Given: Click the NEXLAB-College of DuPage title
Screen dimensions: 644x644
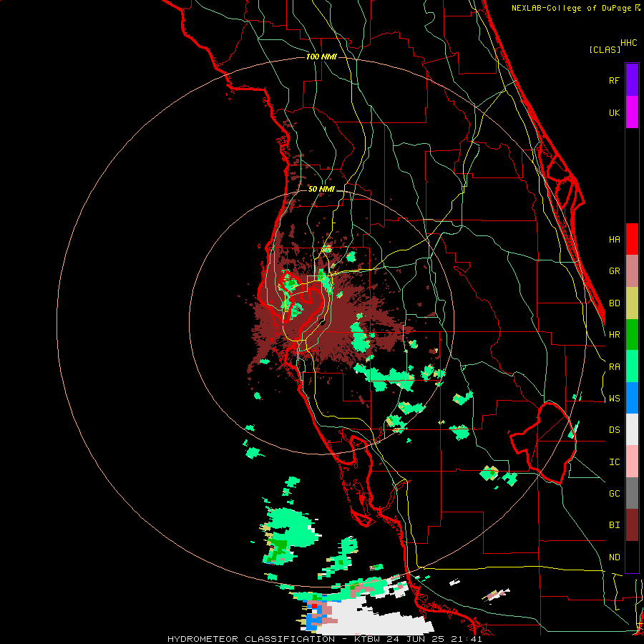Looking at the screenshot, I should coord(575,8).
